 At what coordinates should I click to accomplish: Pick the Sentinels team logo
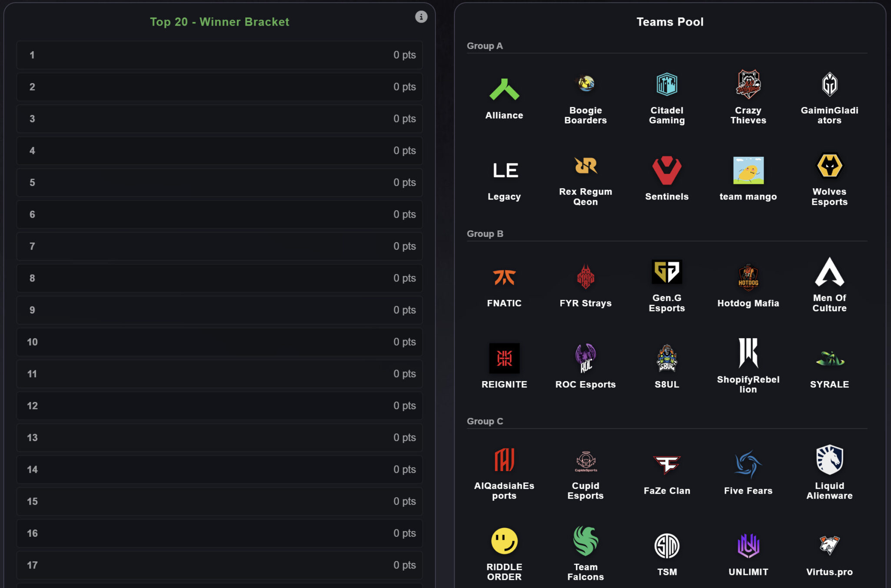pos(667,170)
